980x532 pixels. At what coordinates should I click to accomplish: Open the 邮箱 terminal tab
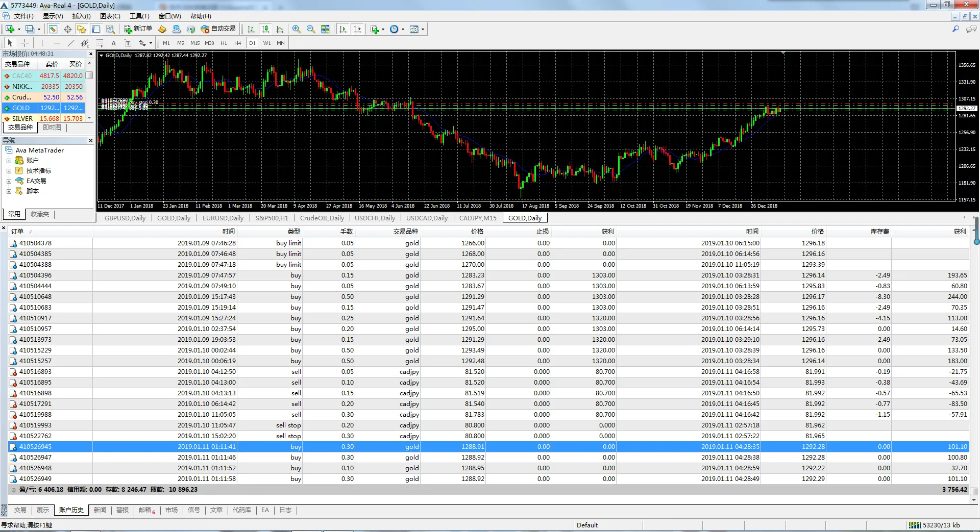[147, 510]
